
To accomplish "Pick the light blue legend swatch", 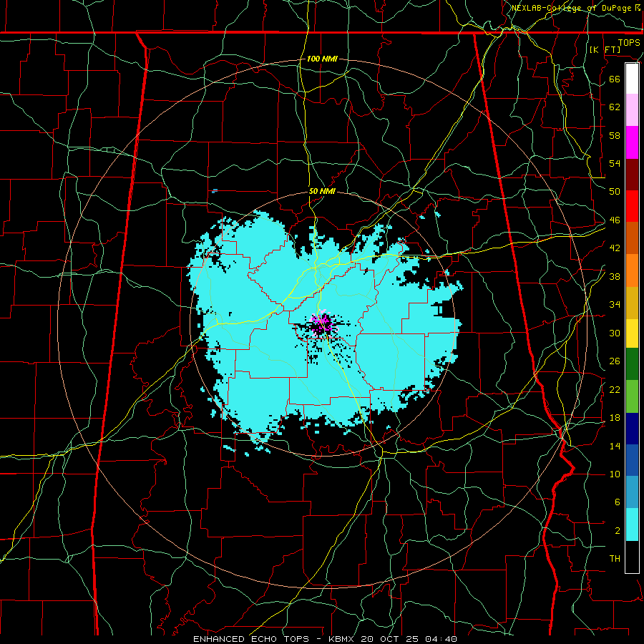I will (x=632, y=492).
